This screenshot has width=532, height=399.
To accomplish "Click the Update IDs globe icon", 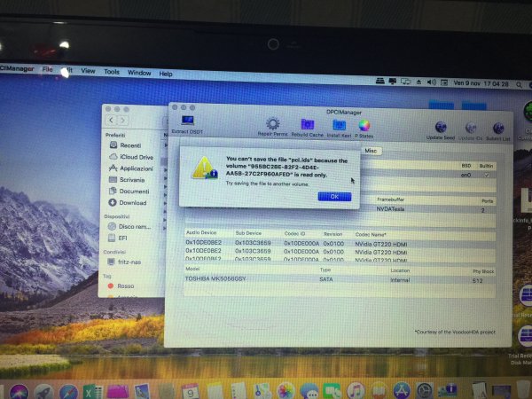I will pos(471,129).
